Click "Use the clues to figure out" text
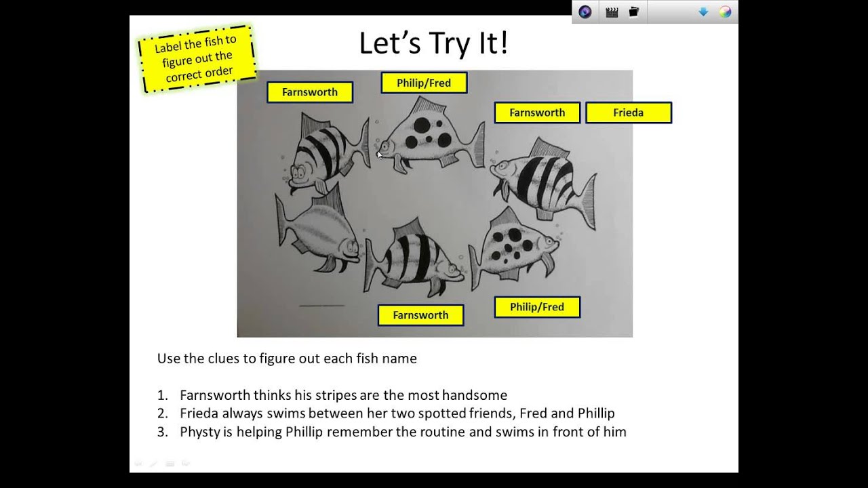This screenshot has height=488, width=868. pos(287,359)
